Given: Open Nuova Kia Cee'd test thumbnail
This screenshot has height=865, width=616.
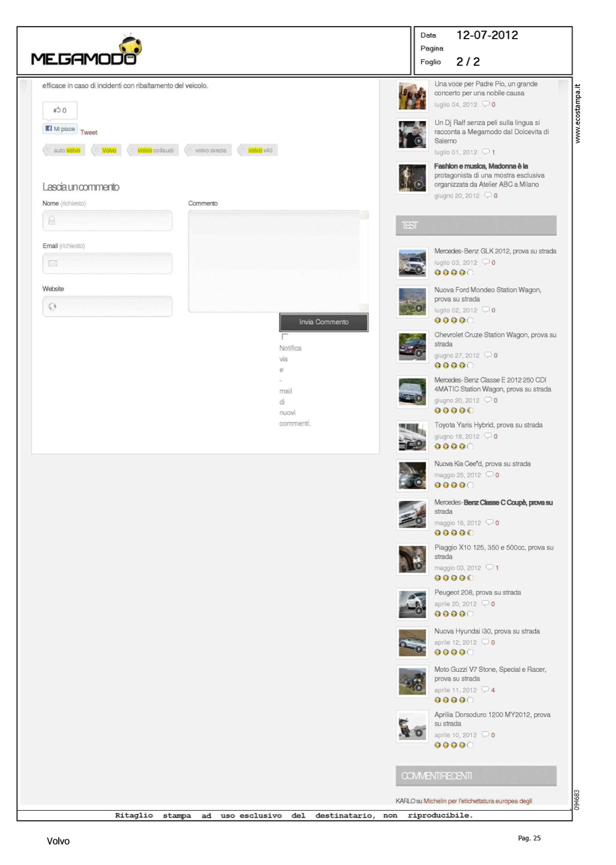Looking at the screenshot, I should pos(412,476).
